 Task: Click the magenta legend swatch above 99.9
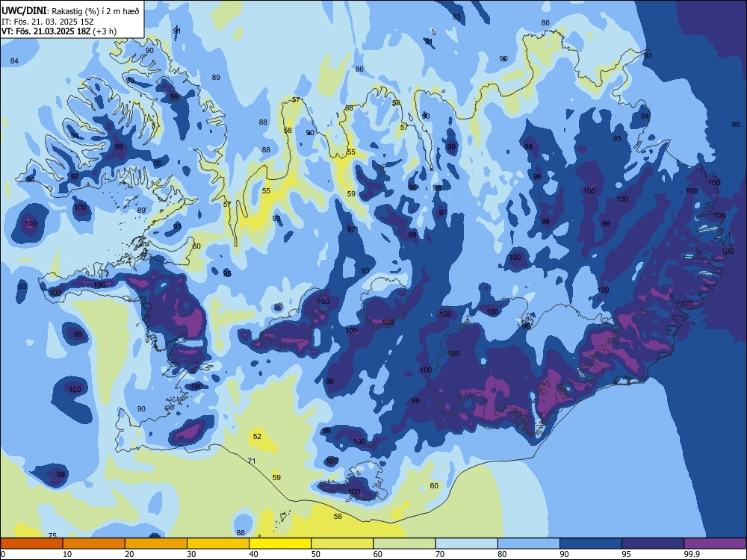pos(715,544)
